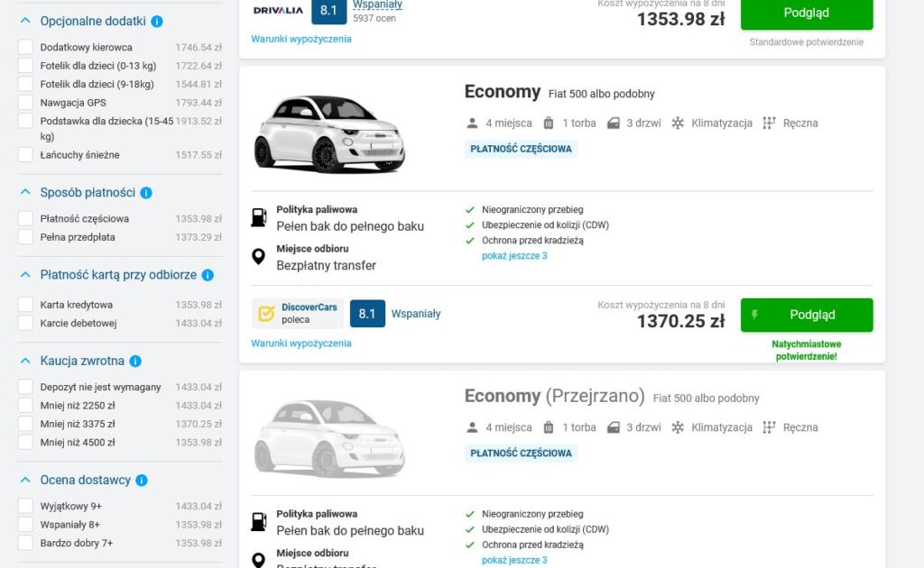Check Mniej niż 4500 zł deposit filter
This screenshot has height=568, width=924.
(25, 442)
